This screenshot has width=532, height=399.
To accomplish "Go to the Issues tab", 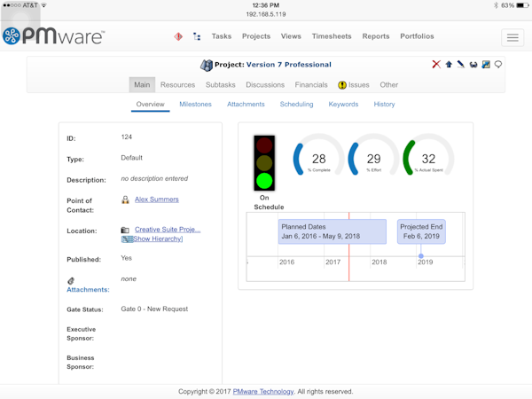I will 355,85.
